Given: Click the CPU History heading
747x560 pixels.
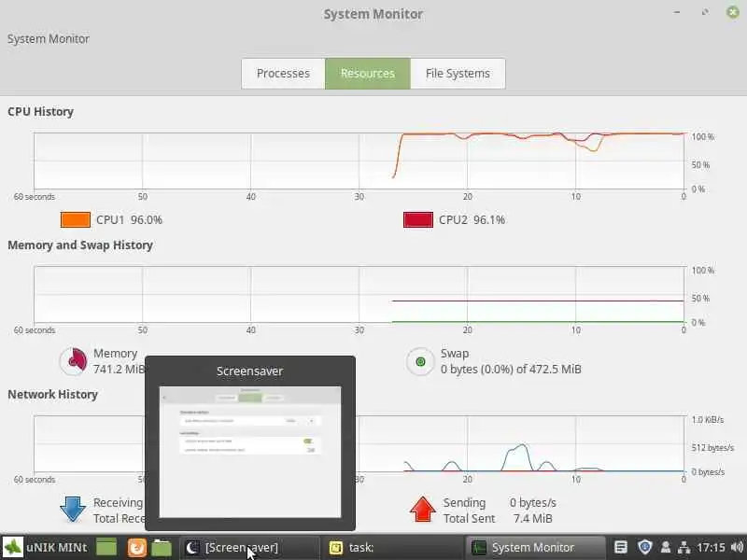Looking at the screenshot, I should pos(40,111).
